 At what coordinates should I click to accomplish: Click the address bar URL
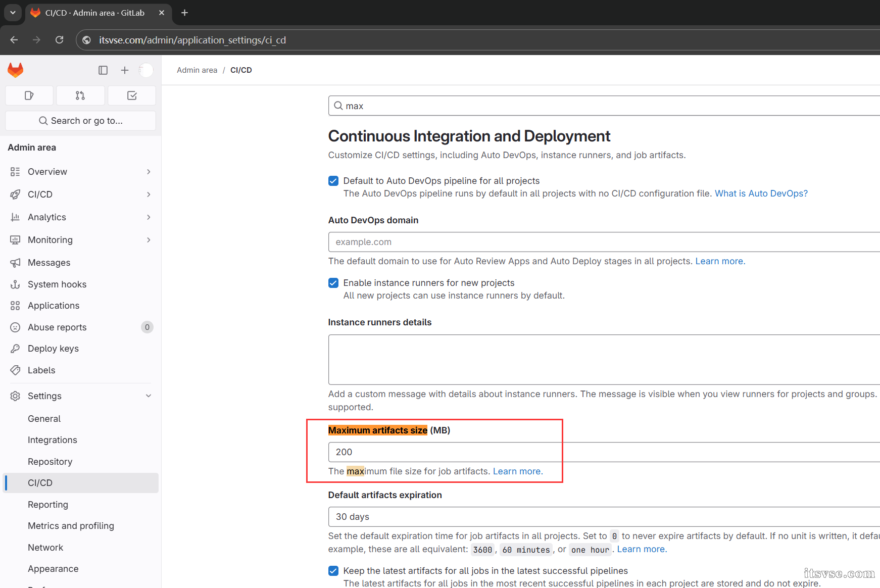click(x=192, y=40)
